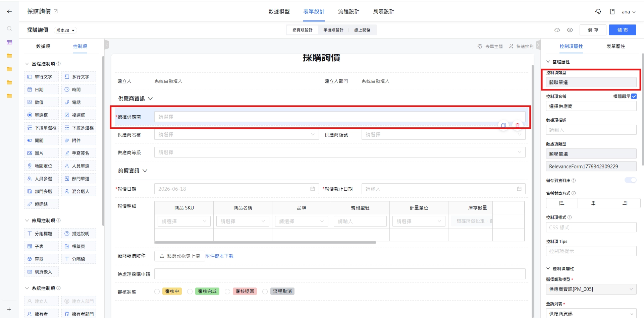
Task: Add 超連結 control
Action: [41, 204]
